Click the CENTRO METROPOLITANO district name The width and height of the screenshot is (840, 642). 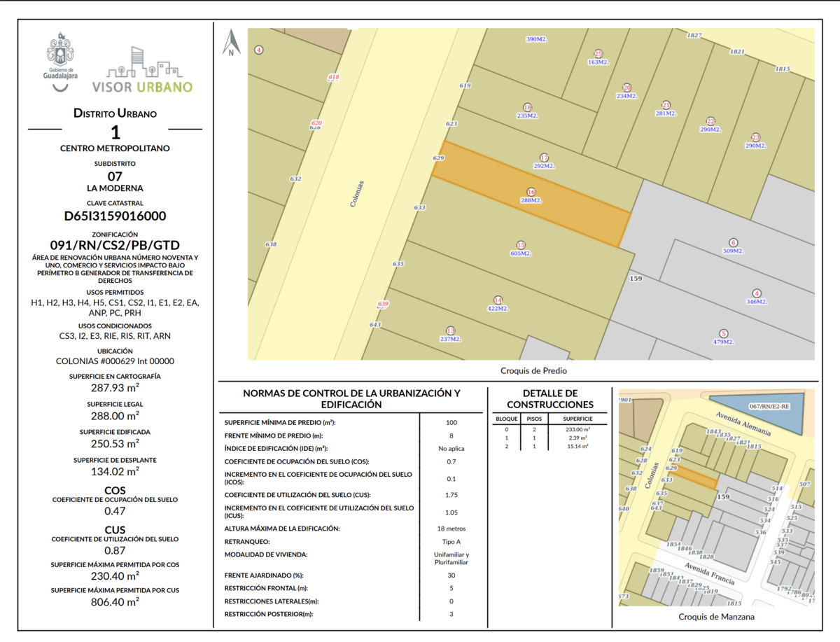(115, 148)
